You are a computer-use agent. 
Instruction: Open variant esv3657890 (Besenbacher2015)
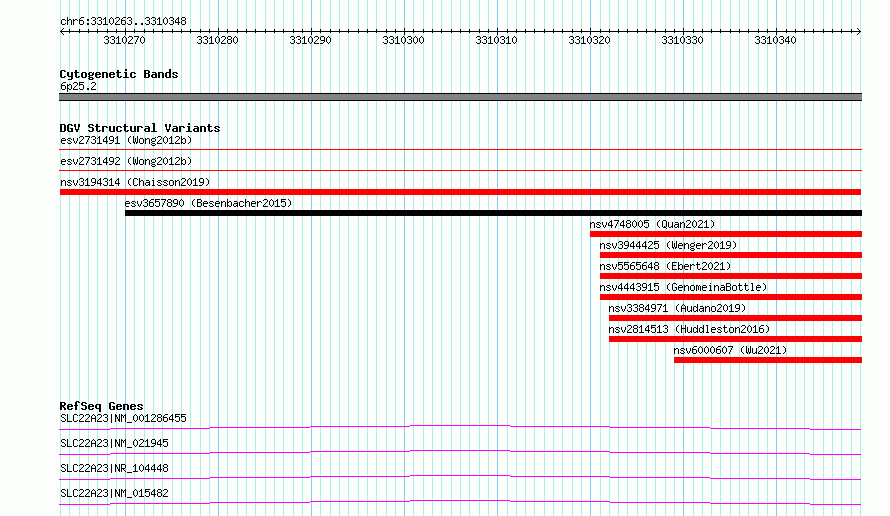[x=208, y=203]
